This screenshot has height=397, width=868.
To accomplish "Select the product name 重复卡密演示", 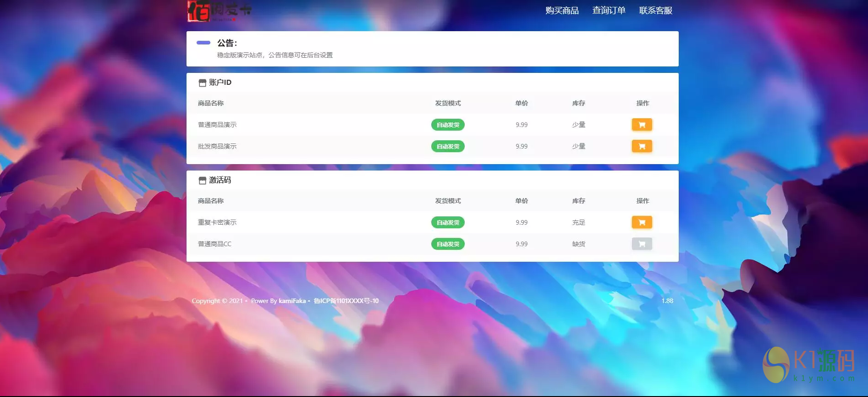I will pyautogui.click(x=217, y=222).
